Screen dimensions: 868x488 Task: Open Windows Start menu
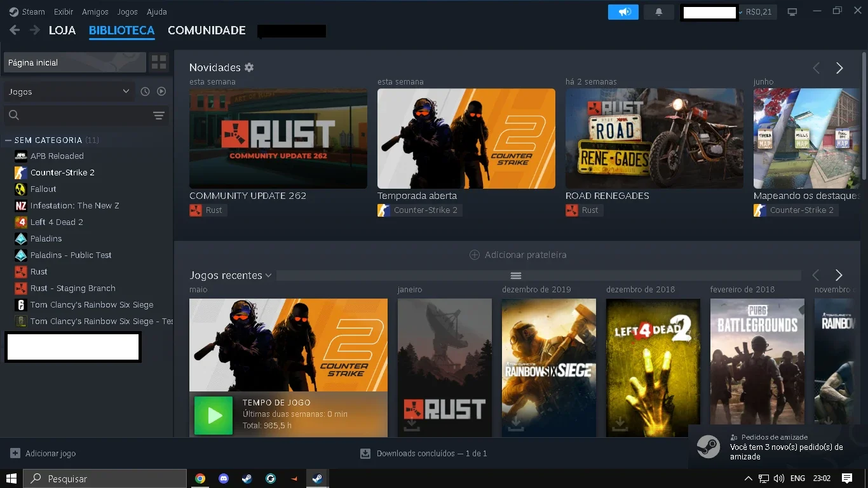point(11,478)
